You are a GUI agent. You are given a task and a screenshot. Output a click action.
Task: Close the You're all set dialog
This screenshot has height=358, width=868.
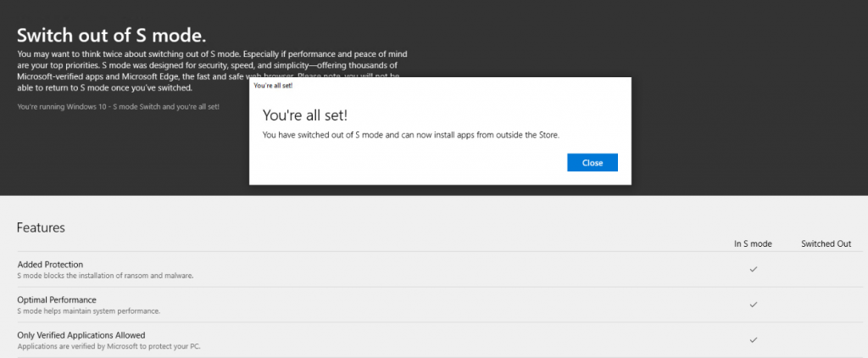pyautogui.click(x=593, y=163)
